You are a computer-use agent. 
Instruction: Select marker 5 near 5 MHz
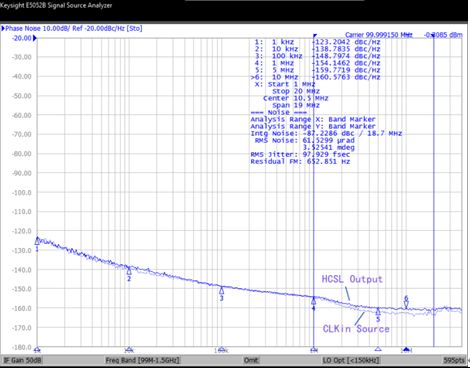[x=378, y=312]
